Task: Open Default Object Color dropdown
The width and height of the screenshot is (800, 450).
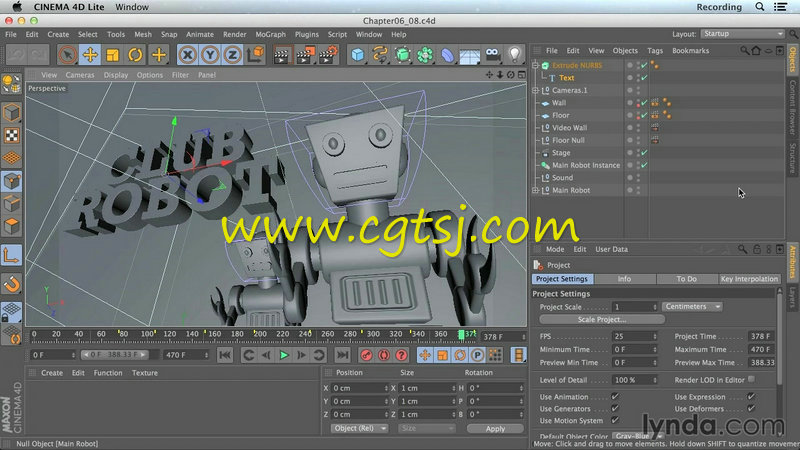Action: (638, 436)
